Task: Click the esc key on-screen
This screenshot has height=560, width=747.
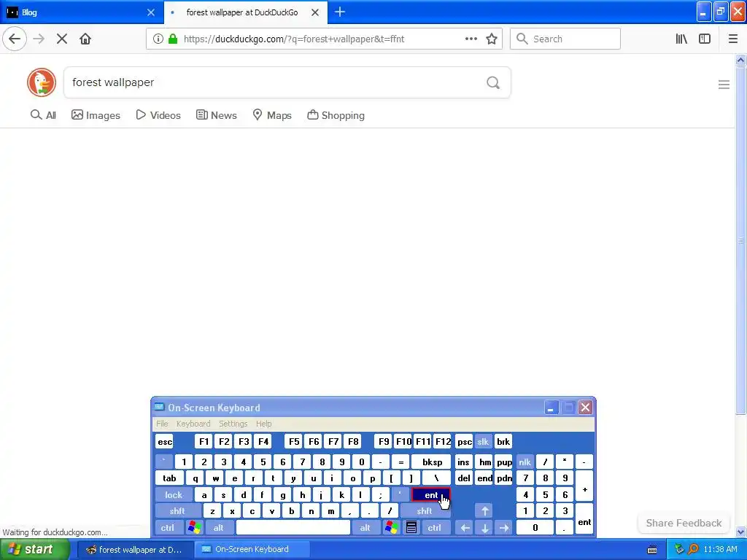Action: pos(165,441)
